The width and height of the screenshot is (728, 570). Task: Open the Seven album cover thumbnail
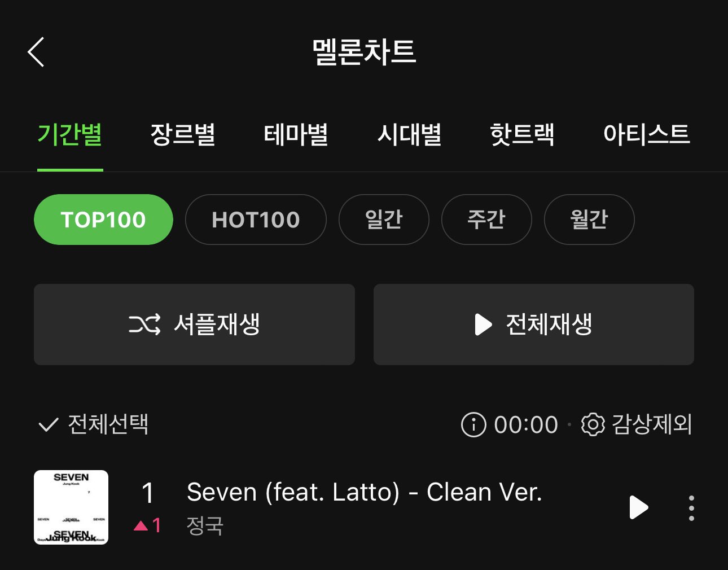pos(71,507)
